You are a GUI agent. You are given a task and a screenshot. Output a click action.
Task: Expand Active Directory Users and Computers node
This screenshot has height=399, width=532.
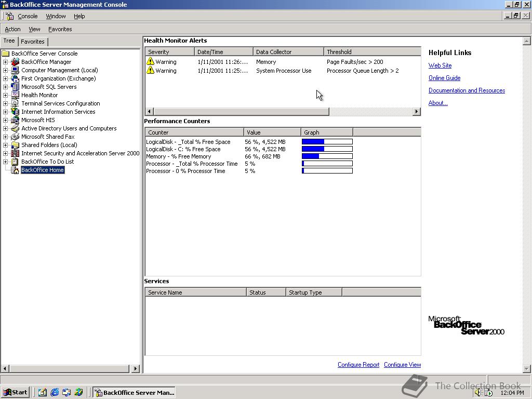point(5,128)
